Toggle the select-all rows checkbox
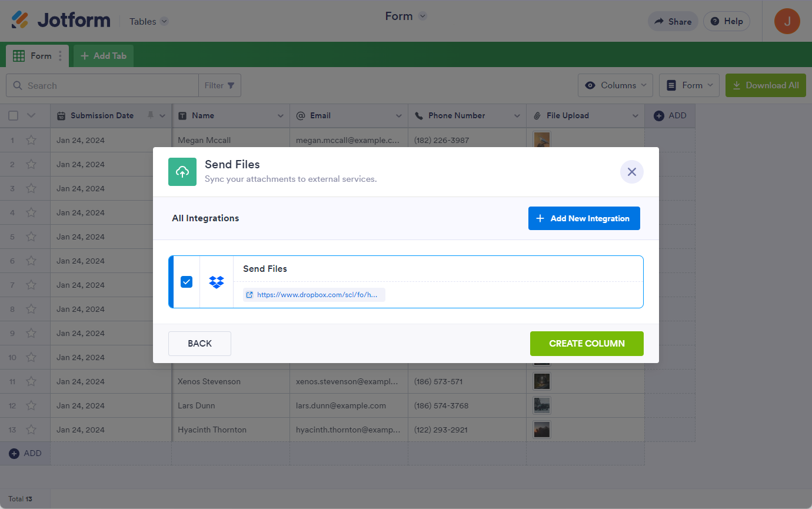The width and height of the screenshot is (812, 509). click(x=13, y=116)
